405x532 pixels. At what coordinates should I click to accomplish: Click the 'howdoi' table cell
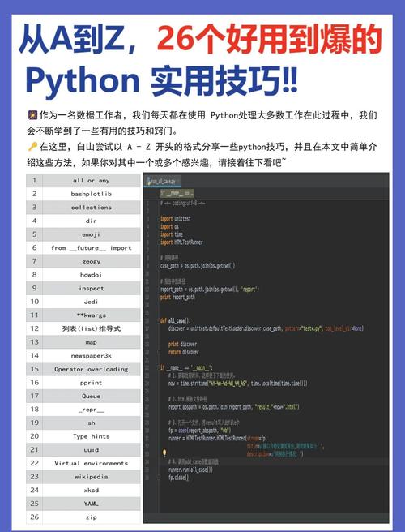[92, 275]
